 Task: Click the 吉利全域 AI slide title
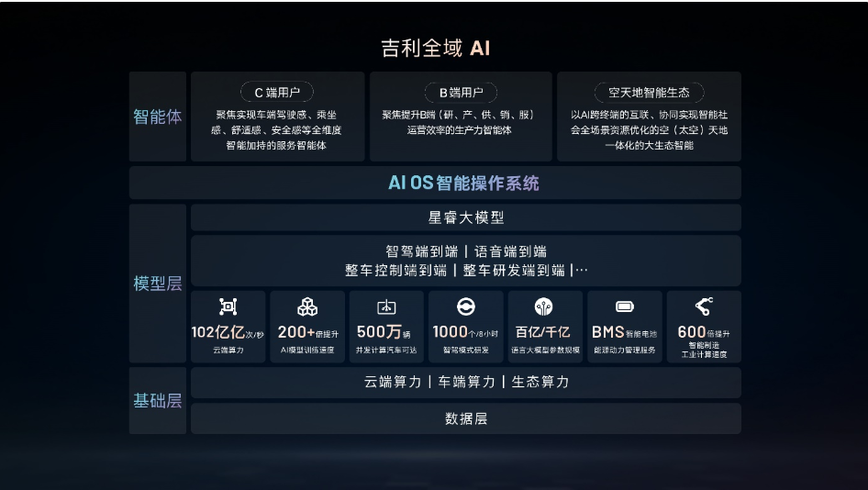[435, 48]
